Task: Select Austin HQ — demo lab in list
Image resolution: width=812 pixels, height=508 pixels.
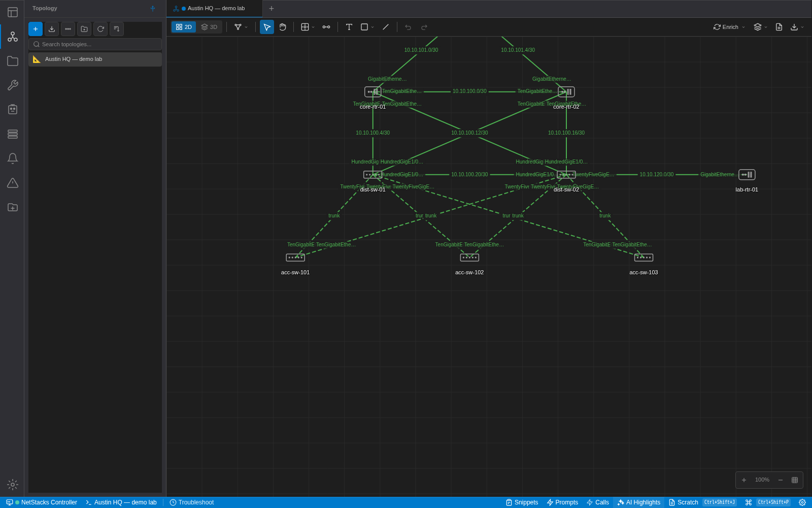Action: (95, 59)
